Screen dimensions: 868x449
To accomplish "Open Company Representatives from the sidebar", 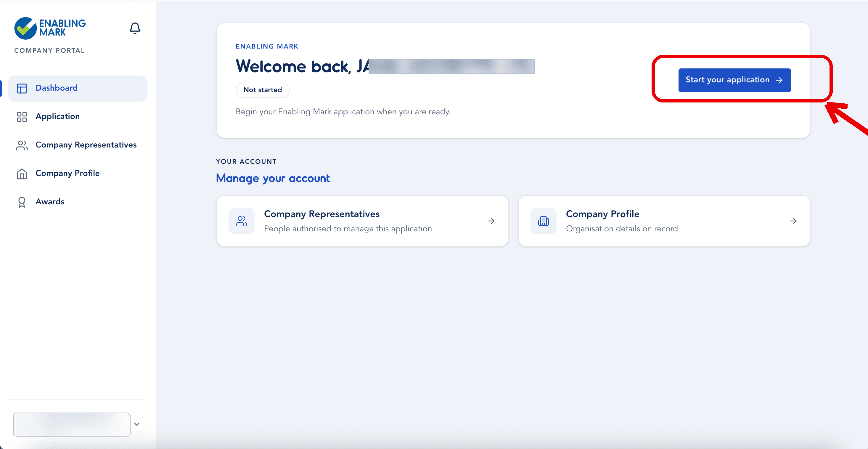I will point(78,145).
